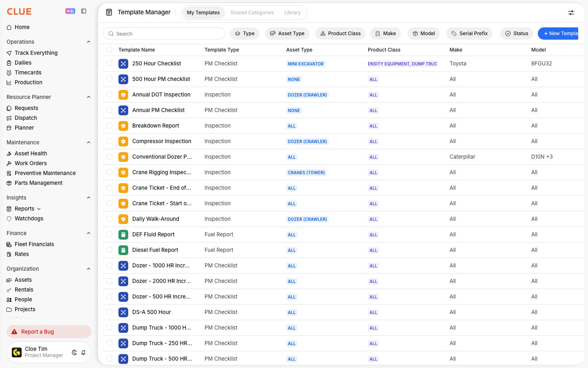Image resolution: width=588 pixels, height=368 pixels.
Task: Click Report a Bug button
Action: (x=49, y=332)
